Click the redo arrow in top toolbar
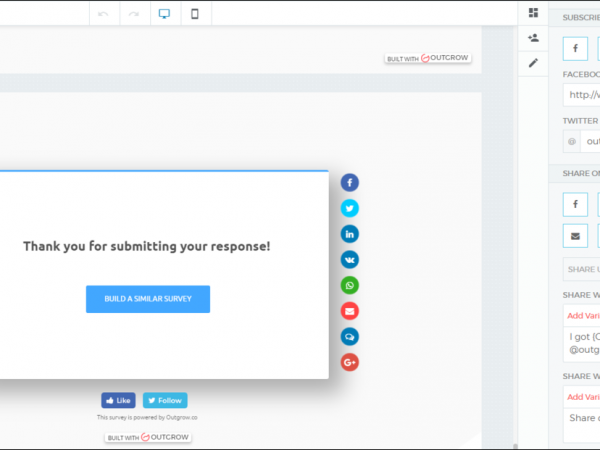This screenshot has height=450, width=600. pyautogui.click(x=133, y=14)
